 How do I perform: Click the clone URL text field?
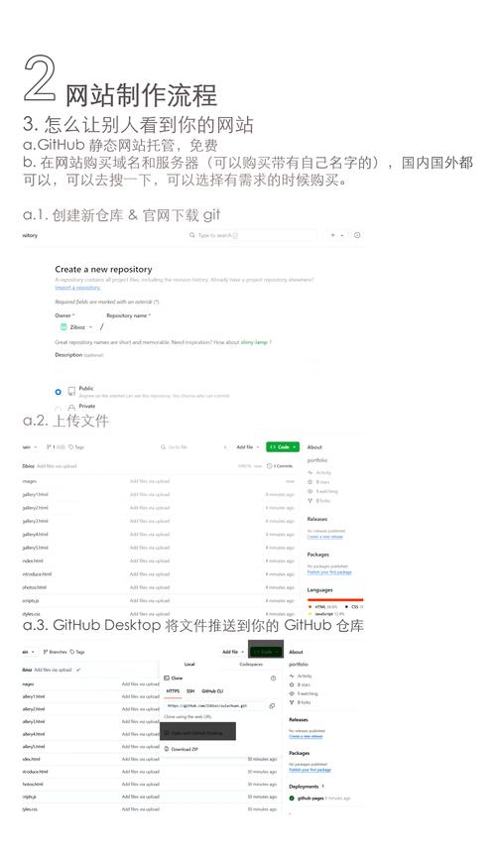pos(215,705)
